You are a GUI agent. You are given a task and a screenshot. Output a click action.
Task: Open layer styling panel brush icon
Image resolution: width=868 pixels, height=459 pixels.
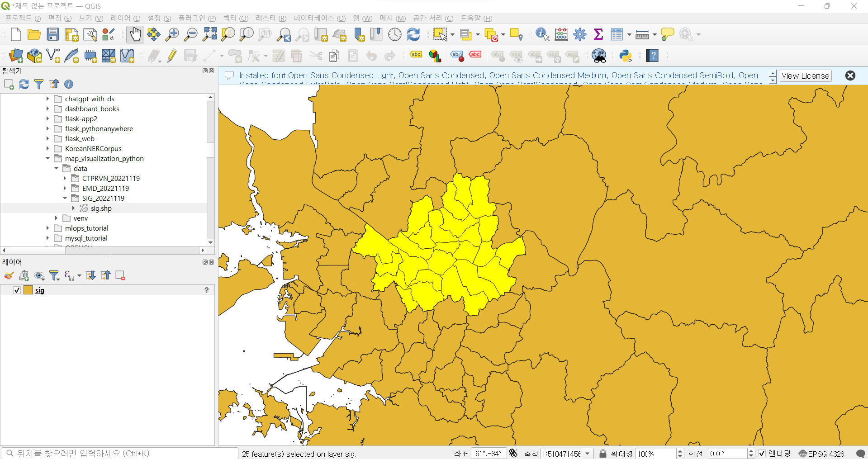tap(9, 275)
